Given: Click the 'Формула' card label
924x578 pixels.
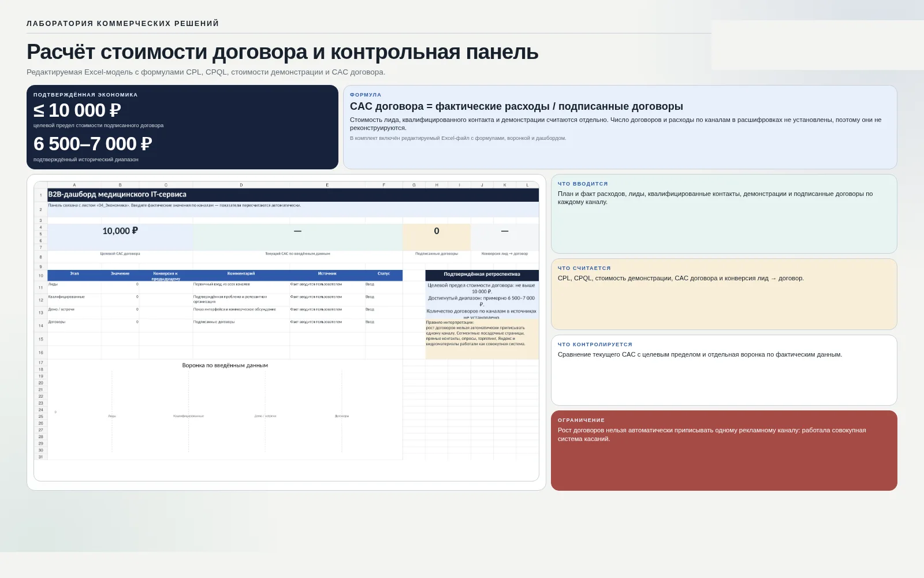Looking at the screenshot, I should [366, 95].
